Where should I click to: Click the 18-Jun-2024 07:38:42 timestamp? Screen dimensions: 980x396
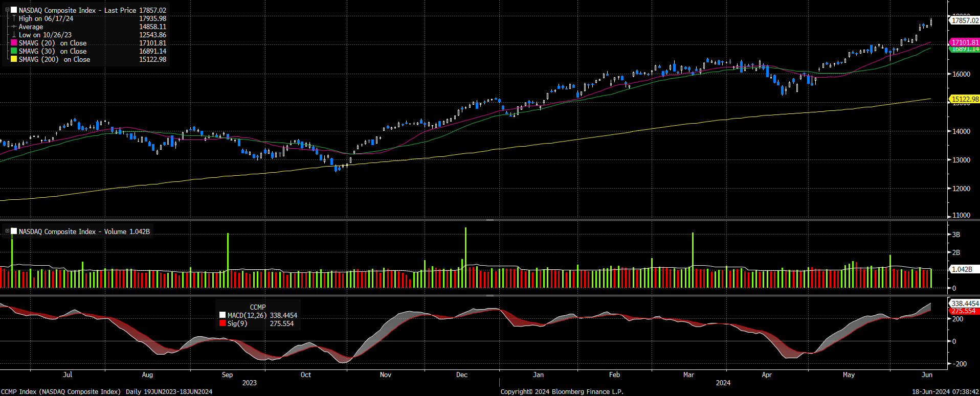coord(945,391)
